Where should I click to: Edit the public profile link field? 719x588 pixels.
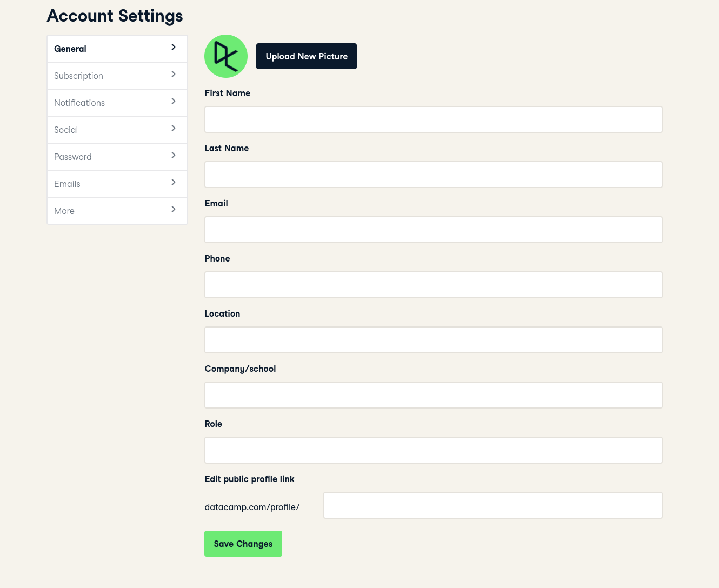click(492, 505)
